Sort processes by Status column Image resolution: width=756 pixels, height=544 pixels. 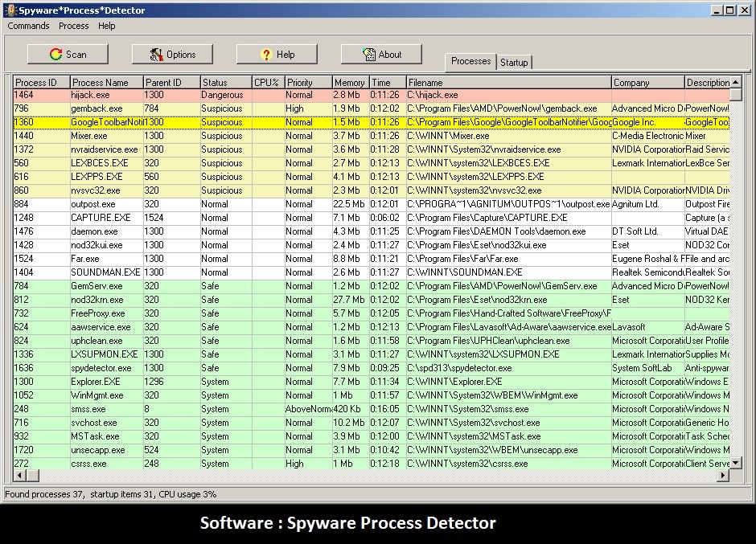(224, 81)
